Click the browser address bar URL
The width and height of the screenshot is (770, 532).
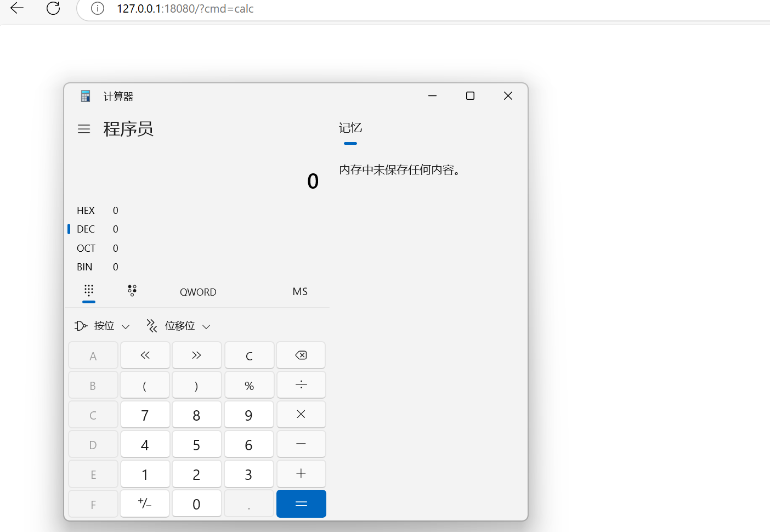[185, 8]
